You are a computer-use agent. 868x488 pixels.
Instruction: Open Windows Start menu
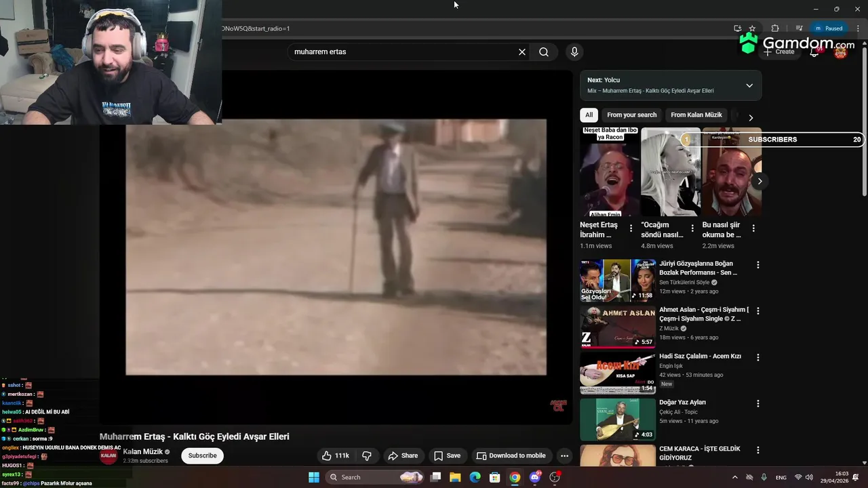[314, 477]
